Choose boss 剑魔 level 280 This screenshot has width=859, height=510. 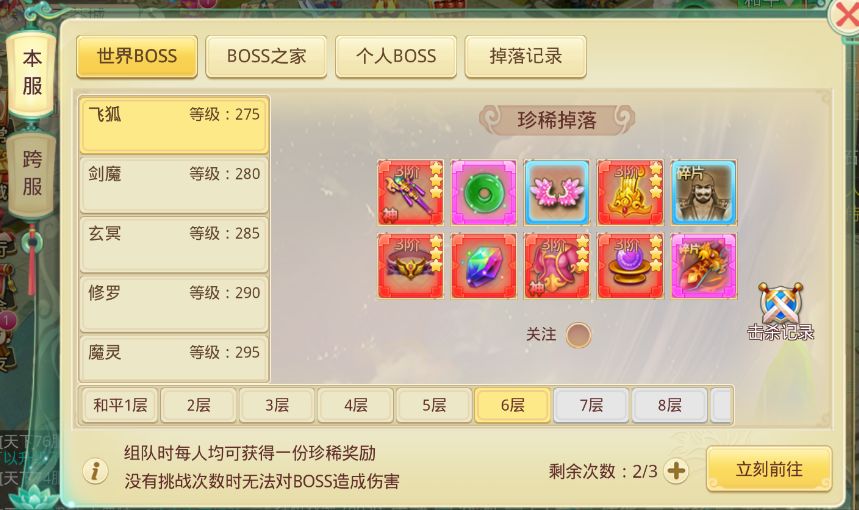[x=174, y=185]
